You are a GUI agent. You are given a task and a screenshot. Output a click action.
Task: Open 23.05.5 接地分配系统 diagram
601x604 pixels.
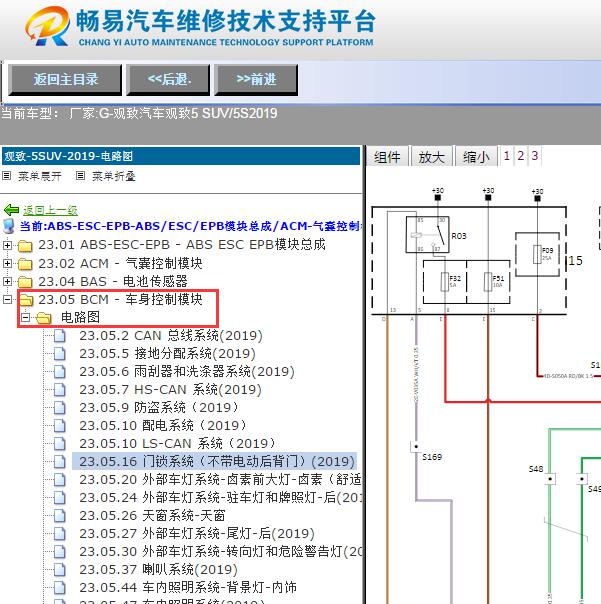tap(168, 354)
